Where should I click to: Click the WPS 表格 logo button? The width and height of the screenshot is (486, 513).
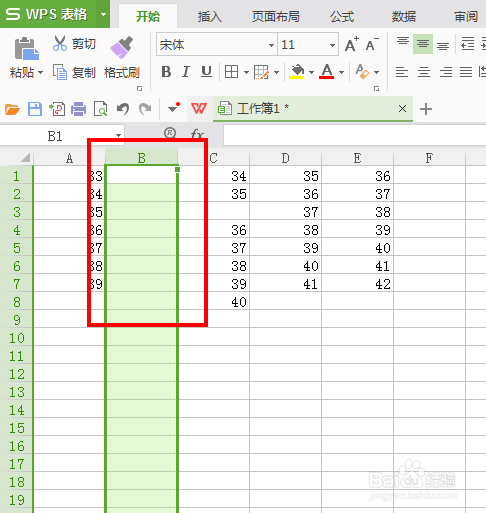[48, 14]
